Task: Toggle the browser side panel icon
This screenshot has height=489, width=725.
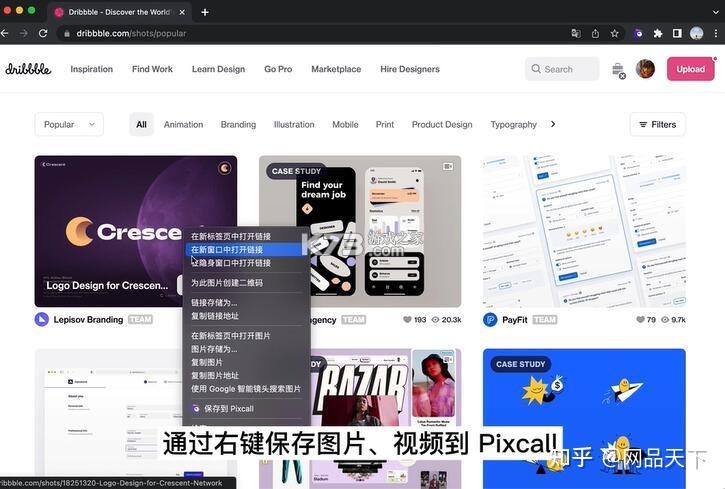Action: (x=677, y=33)
